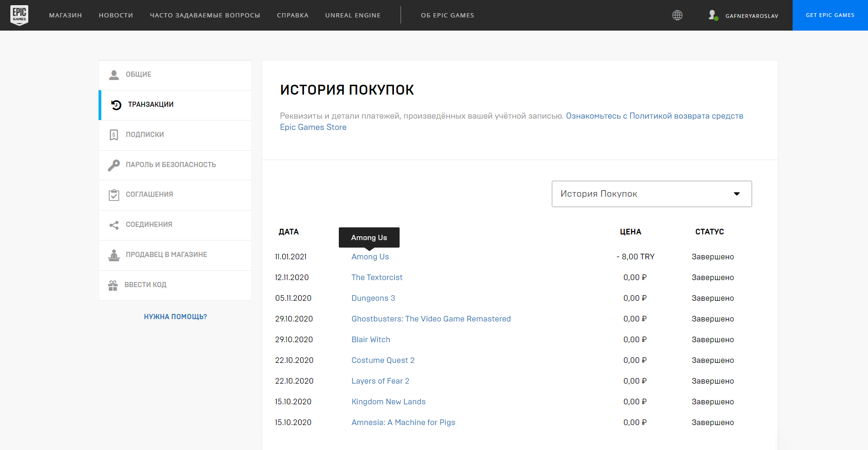868x450 pixels.
Task: Click the price - 8,00 TRY
Action: pyautogui.click(x=635, y=257)
